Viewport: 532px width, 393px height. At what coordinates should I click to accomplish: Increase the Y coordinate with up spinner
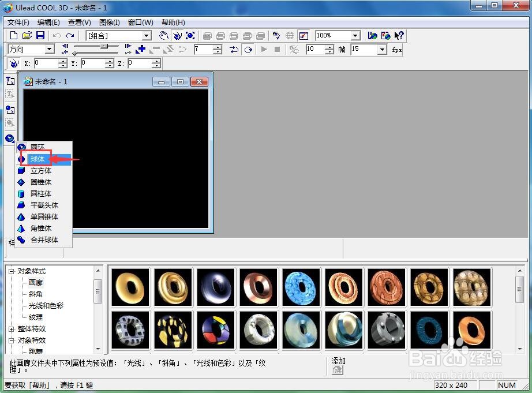click(109, 61)
